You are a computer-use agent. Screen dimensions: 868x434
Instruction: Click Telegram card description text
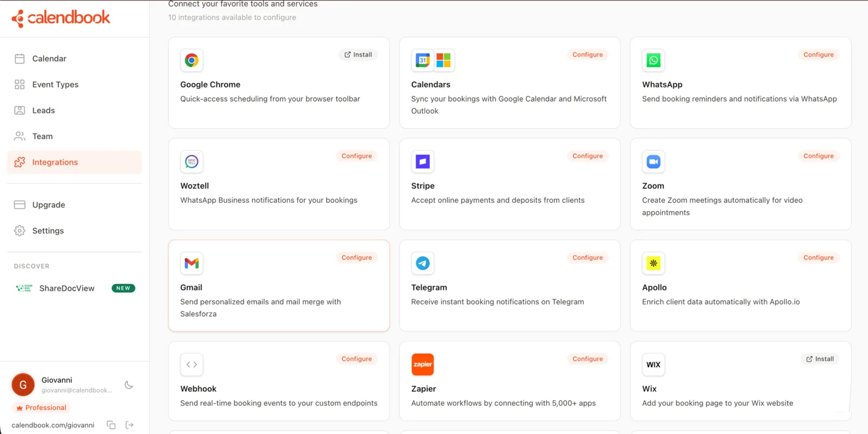(497, 302)
